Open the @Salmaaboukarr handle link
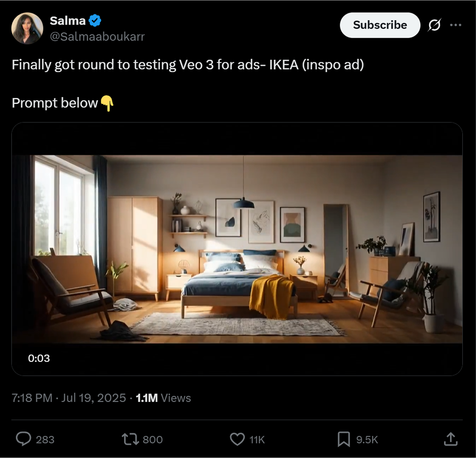The image size is (476, 458). click(x=97, y=36)
